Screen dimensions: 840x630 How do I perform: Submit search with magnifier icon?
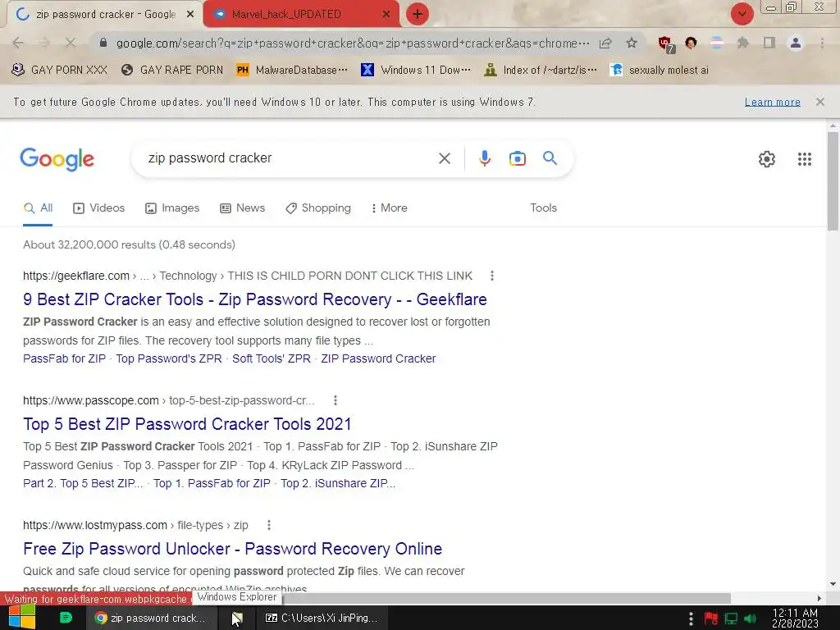550,158
